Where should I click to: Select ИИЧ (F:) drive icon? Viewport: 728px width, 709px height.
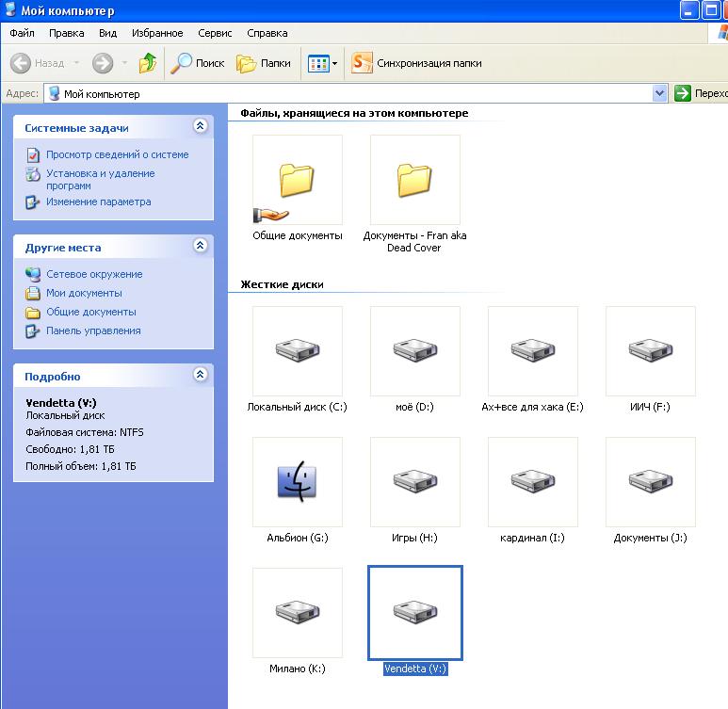(651, 351)
